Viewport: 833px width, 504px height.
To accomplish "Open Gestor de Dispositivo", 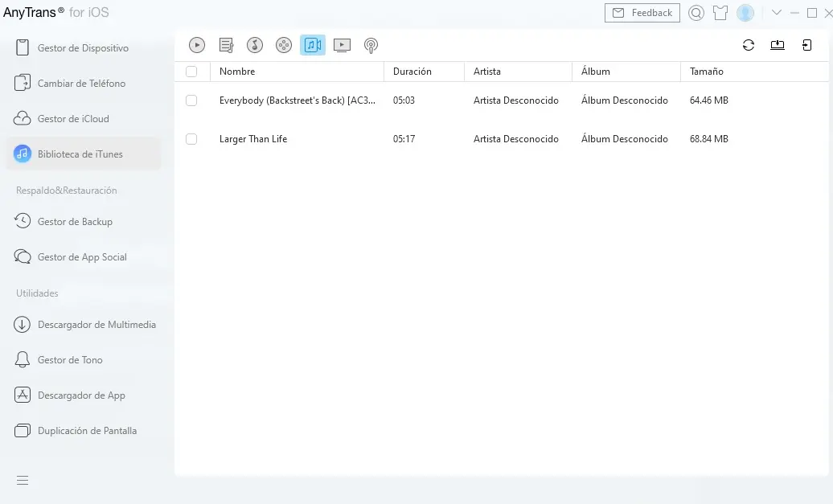I will click(83, 47).
